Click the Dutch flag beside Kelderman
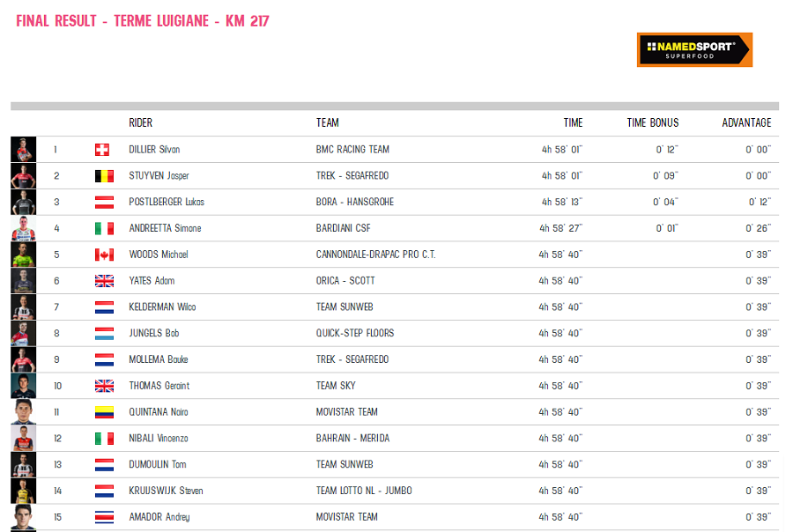Viewport: 793px width, 532px height. 104,307
